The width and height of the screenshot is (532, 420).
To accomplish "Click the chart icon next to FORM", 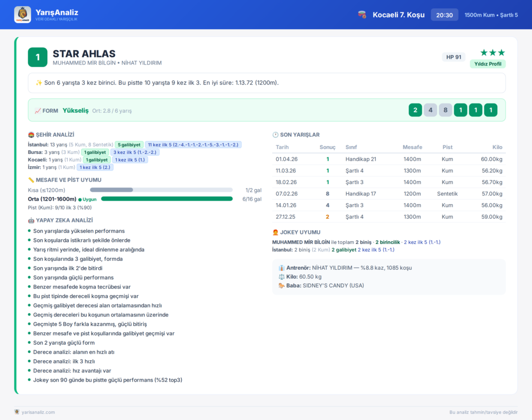I will [37, 111].
